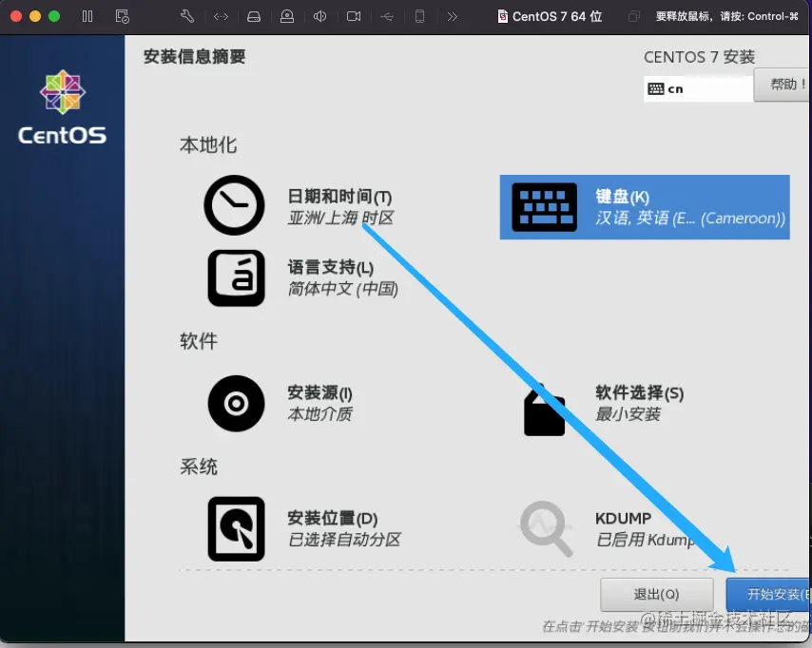This screenshot has height=648, width=812.
Task: Select 软件选择(S) label
Action: point(640,392)
